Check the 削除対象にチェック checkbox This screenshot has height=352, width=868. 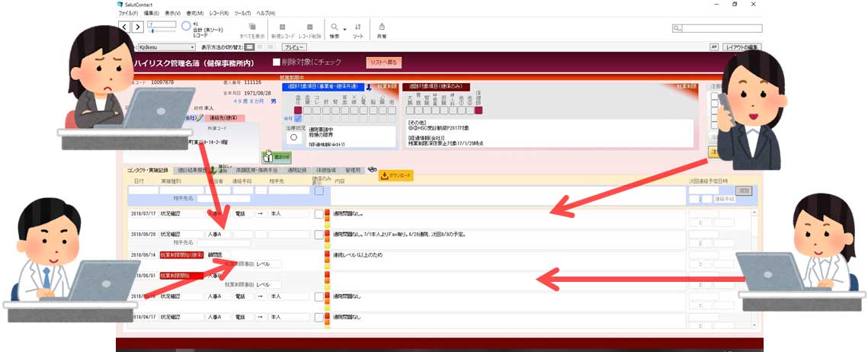click(277, 62)
